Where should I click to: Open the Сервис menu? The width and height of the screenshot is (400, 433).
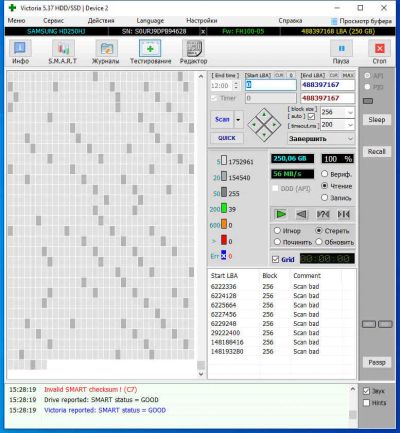pos(53,21)
